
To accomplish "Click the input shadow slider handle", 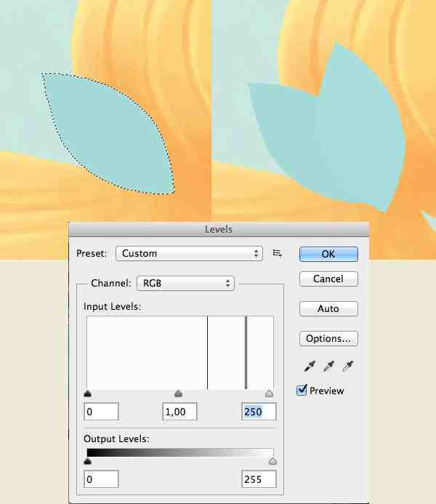I will 87,393.
